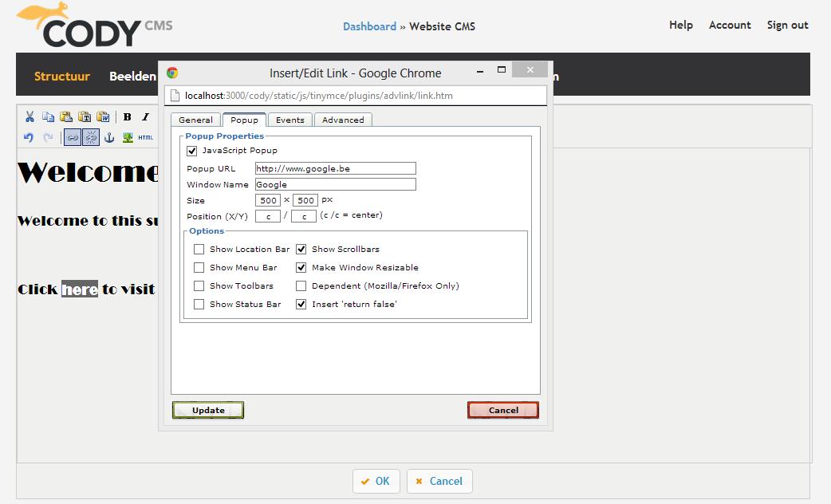Uncheck the JavaScript Popup checkbox
831x504 pixels.
(x=192, y=151)
